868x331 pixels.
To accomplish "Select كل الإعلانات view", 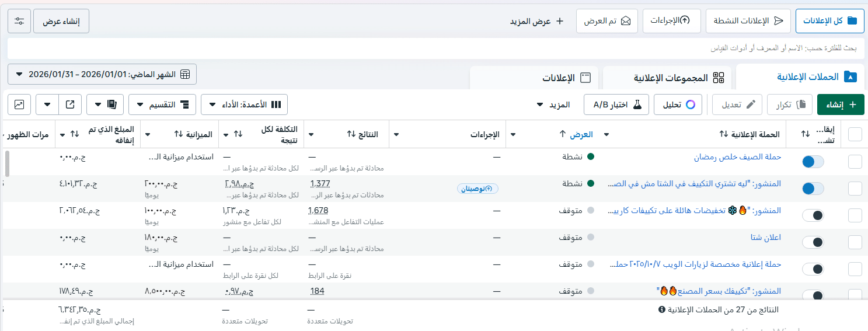I will pyautogui.click(x=829, y=21).
